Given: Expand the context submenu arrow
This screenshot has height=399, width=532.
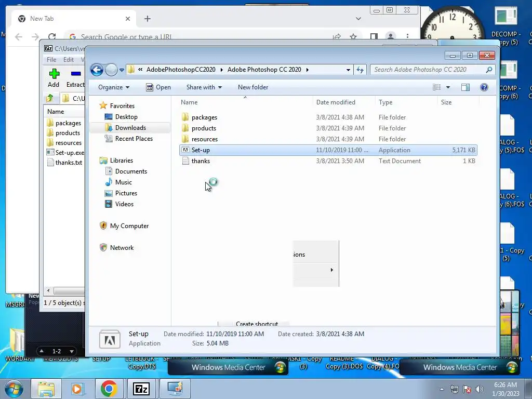Looking at the screenshot, I should point(331,270).
